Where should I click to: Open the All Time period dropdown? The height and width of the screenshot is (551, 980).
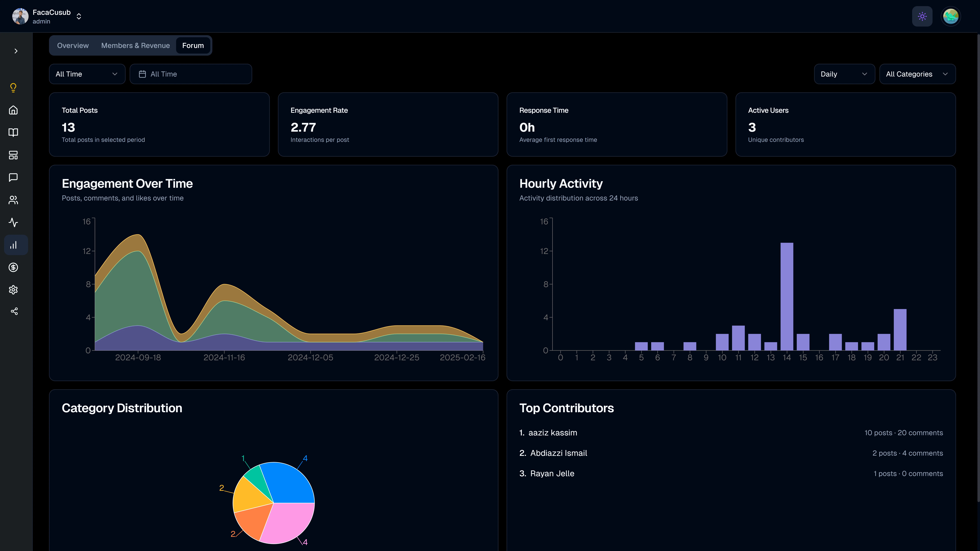(87, 74)
